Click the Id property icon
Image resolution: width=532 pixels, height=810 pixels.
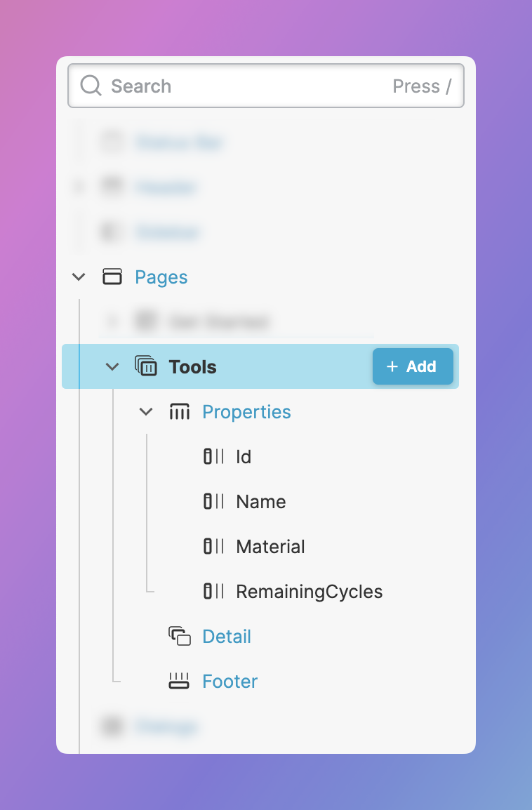[x=214, y=457]
